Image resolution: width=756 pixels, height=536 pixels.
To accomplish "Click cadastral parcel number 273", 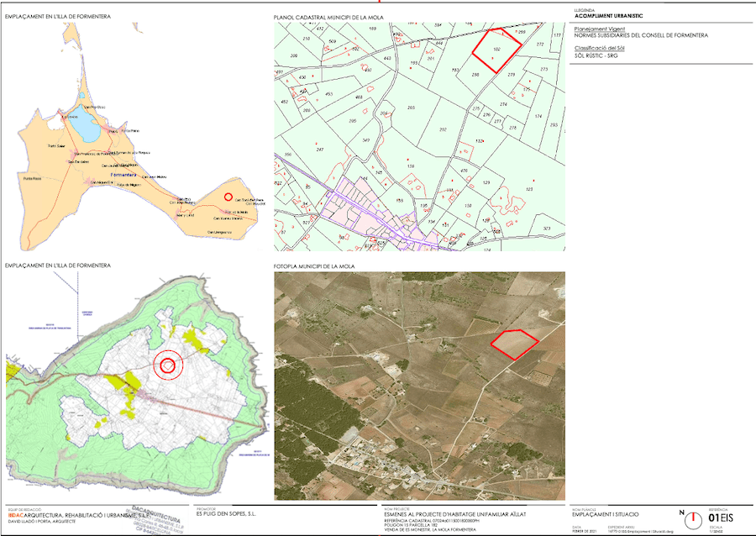I will pos(543,69).
